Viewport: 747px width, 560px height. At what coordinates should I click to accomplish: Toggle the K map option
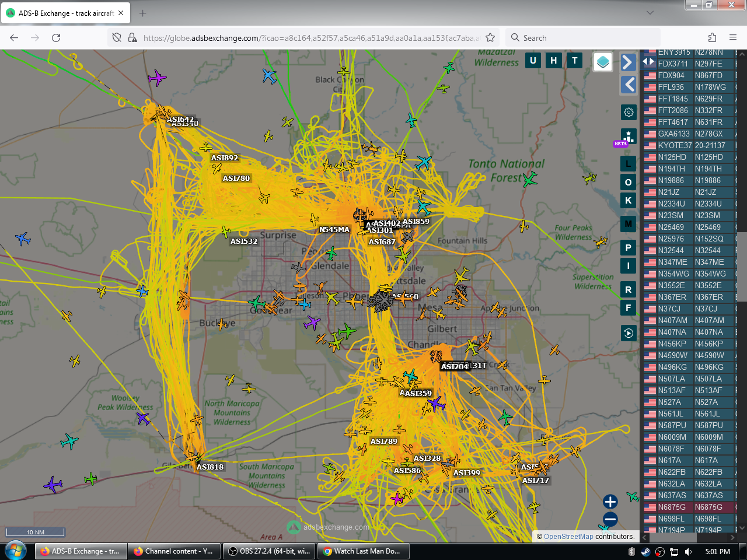629,200
